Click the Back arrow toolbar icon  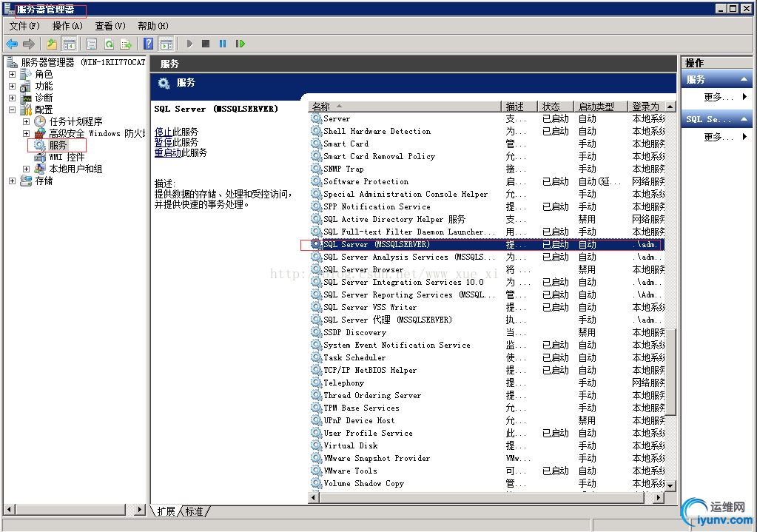(12, 44)
